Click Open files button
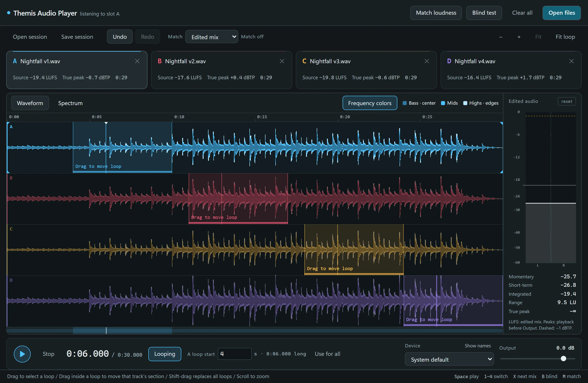Viewport: 588px width, 383px height. point(561,13)
